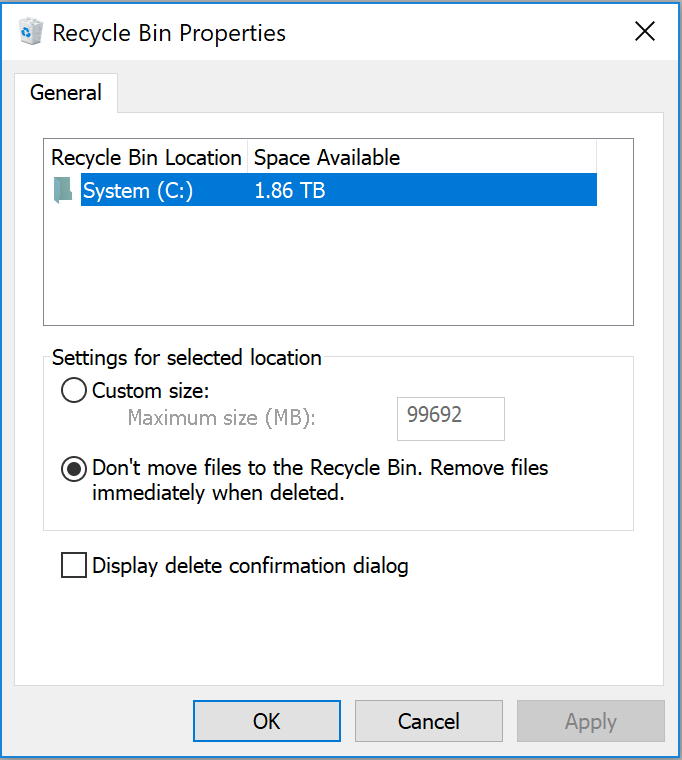Close the Recycle Bin Properties dialog

(645, 32)
